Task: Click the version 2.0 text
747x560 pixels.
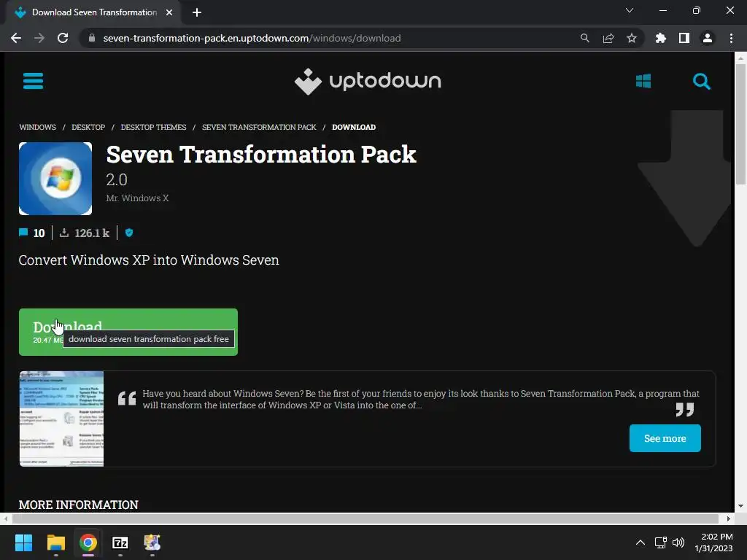Action: tap(117, 180)
